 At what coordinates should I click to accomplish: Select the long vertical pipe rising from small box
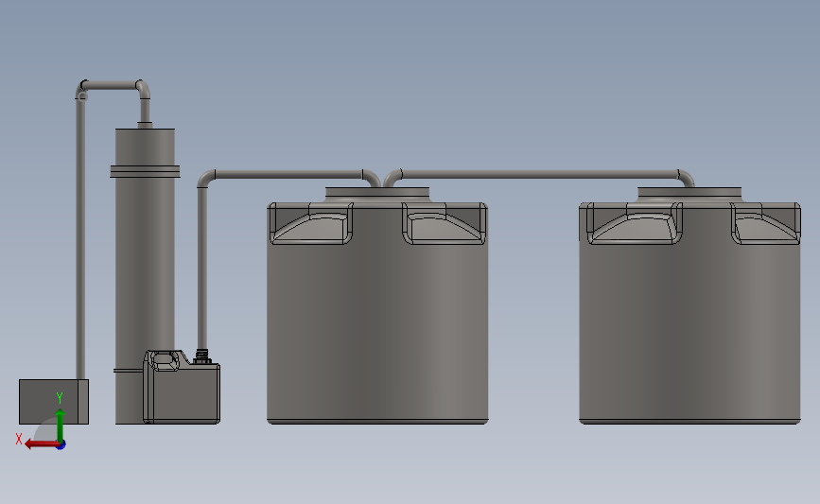tap(80, 238)
